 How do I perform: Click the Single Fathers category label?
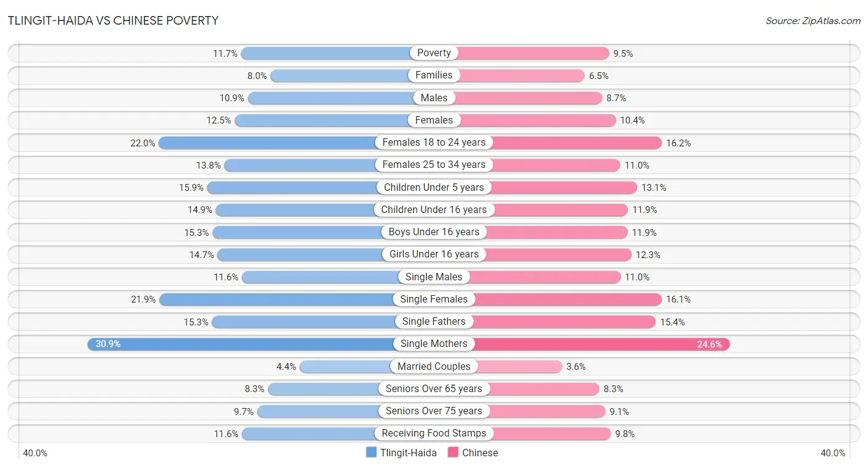click(x=434, y=322)
